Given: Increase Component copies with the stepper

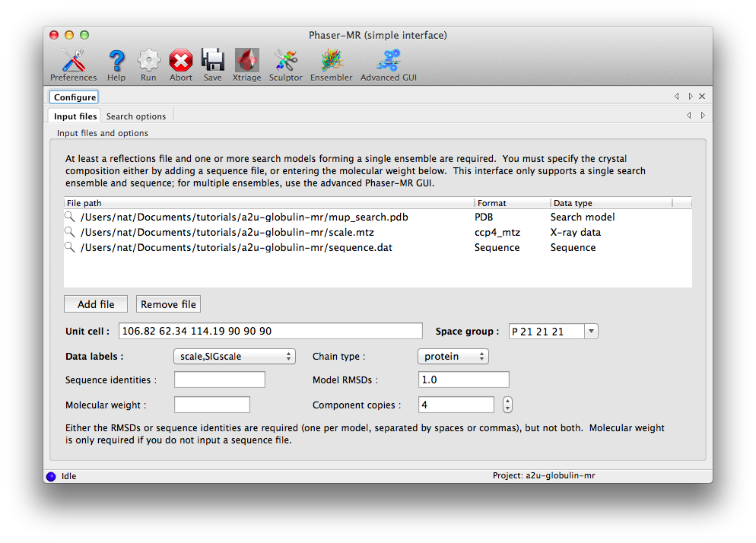Looking at the screenshot, I should (x=507, y=401).
